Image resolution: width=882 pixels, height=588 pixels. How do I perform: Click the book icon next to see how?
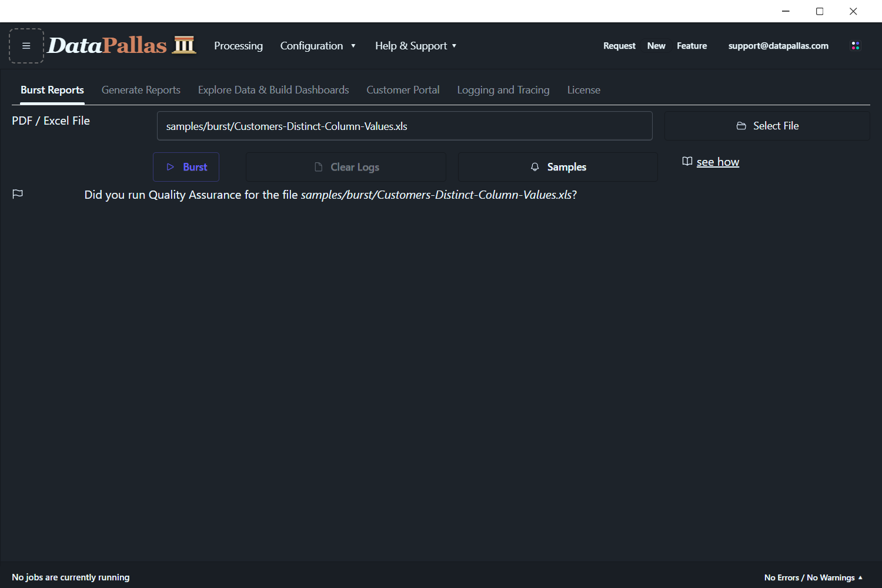click(687, 162)
